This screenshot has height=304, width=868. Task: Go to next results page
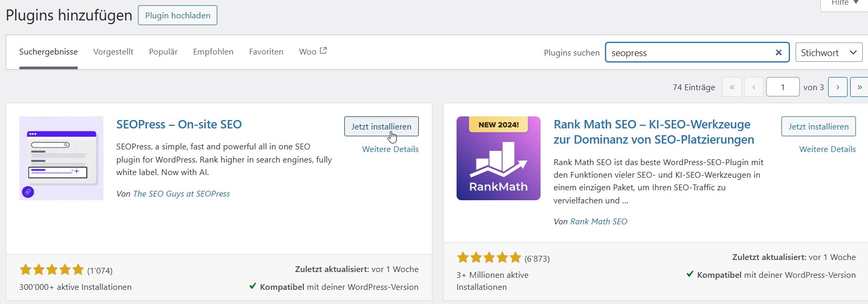[x=838, y=87]
